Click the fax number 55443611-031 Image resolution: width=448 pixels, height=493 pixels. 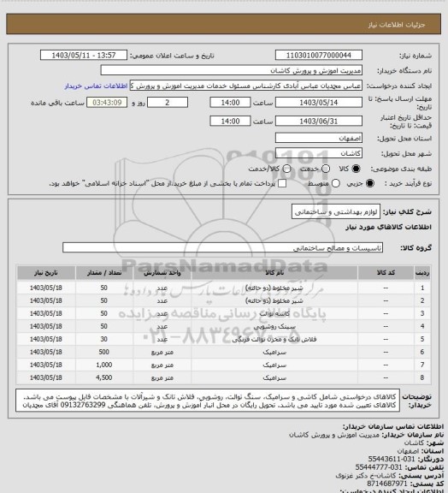(392, 460)
